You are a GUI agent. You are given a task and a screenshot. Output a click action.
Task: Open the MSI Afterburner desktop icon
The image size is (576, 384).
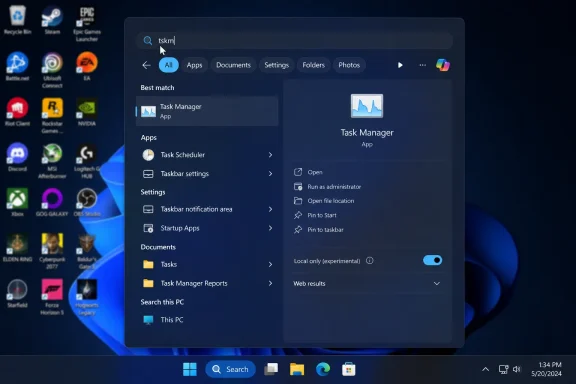click(x=52, y=161)
